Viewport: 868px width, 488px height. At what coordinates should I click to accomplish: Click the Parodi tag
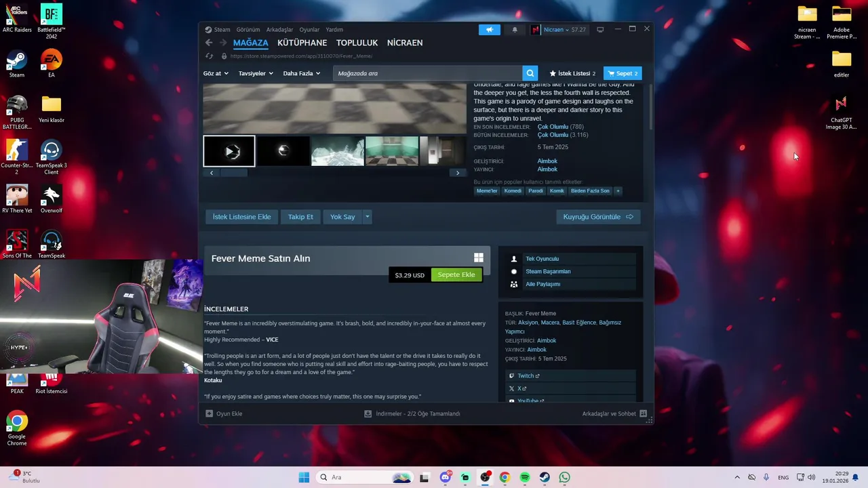pyautogui.click(x=536, y=191)
